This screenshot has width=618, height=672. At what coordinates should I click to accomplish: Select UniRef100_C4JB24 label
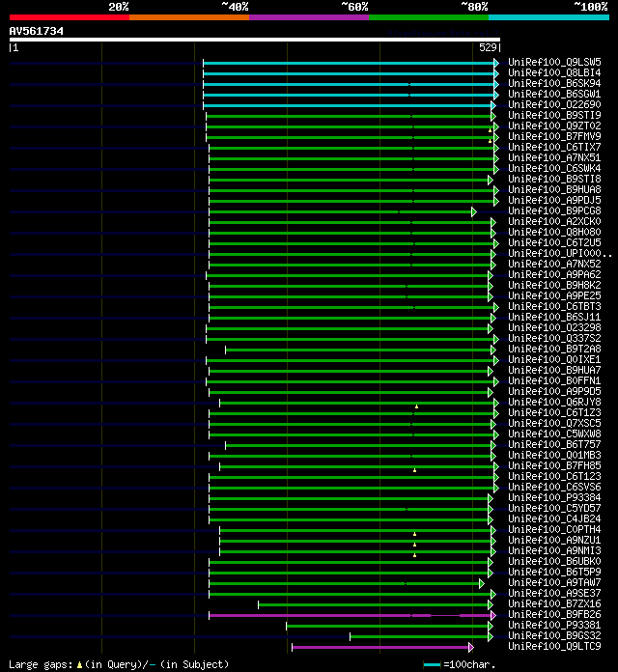(x=554, y=518)
